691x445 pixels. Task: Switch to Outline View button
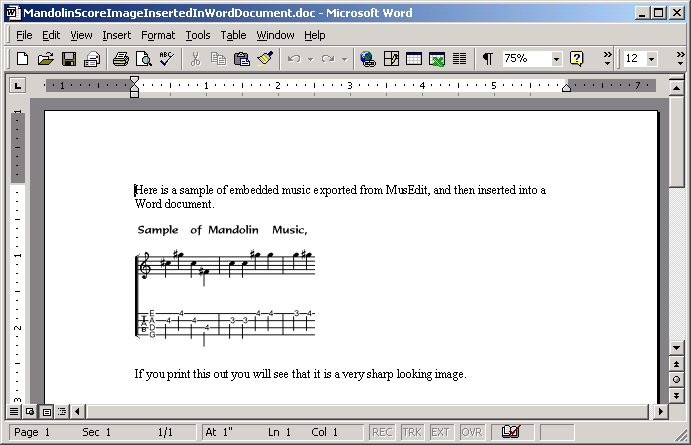[62, 411]
